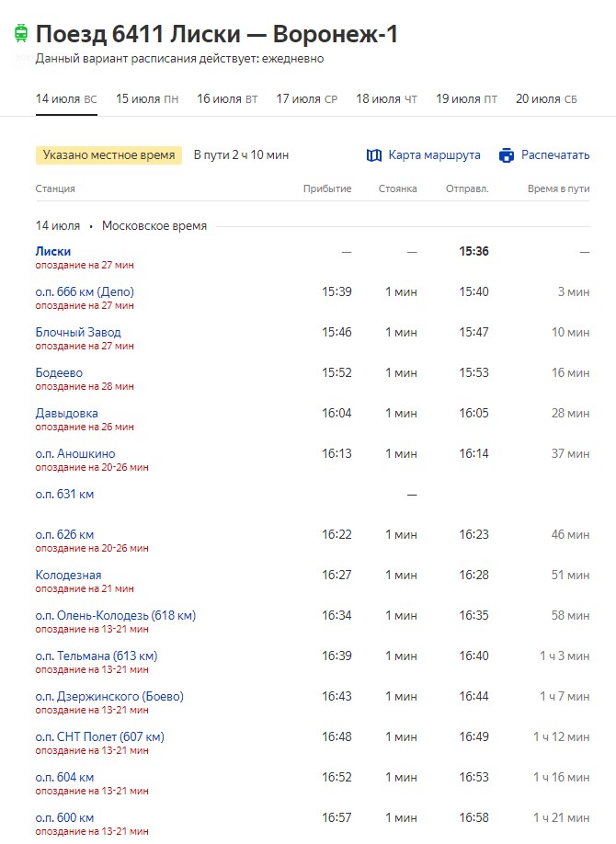Switch to the 16 июля ВТ tab
616x844 pixels.
point(227,99)
